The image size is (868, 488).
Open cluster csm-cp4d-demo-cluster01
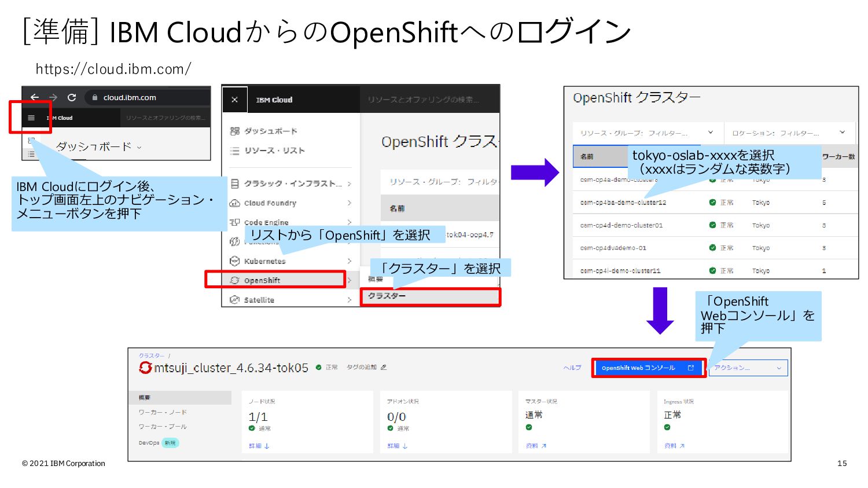point(621,225)
